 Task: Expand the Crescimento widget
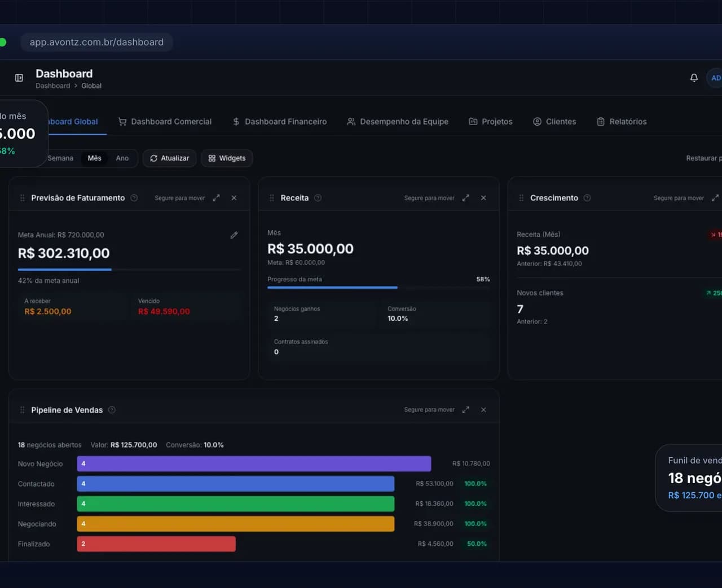point(715,198)
